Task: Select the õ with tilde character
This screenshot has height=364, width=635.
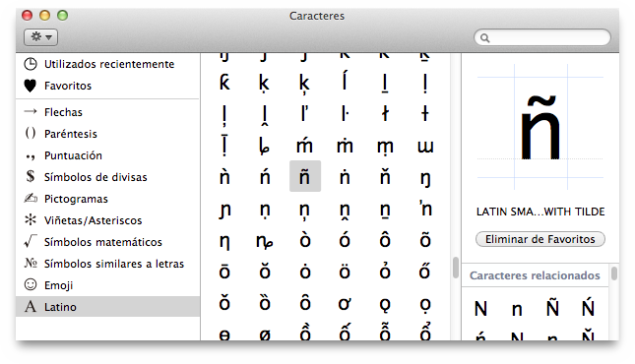Action: tap(425, 240)
